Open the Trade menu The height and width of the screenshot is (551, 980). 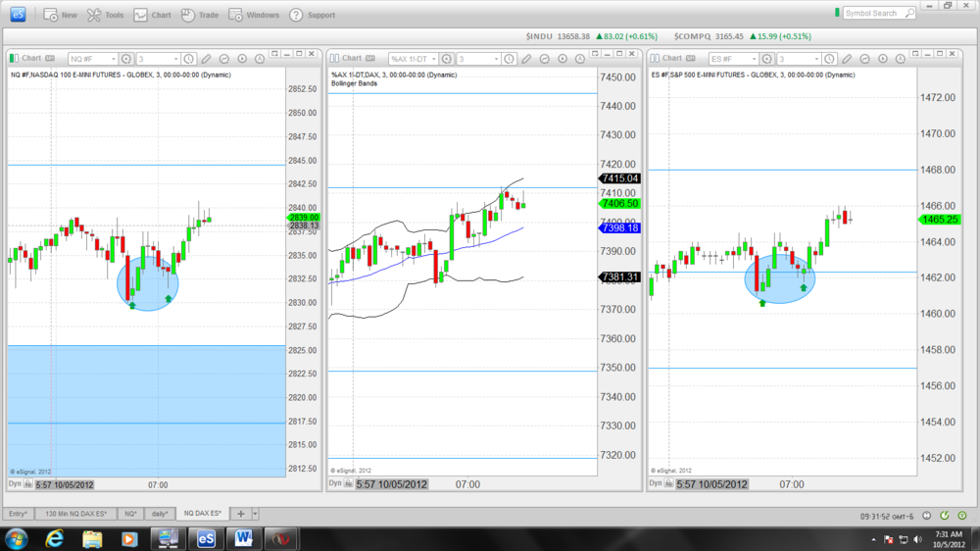pos(199,15)
